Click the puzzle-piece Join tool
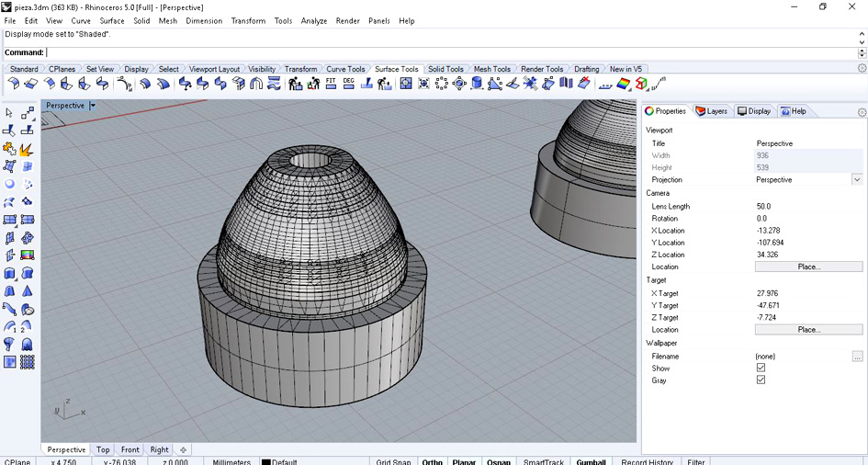The height and width of the screenshot is (465, 868). [9, 148]
